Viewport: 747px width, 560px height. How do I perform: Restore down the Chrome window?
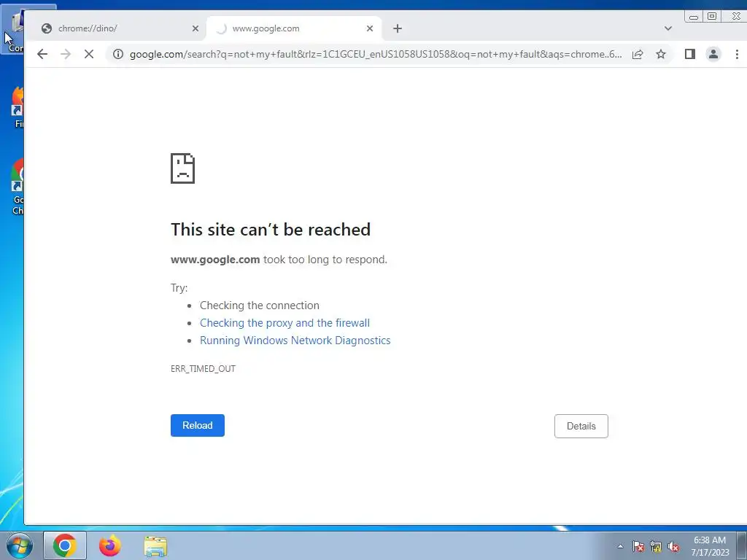point(712,17)
